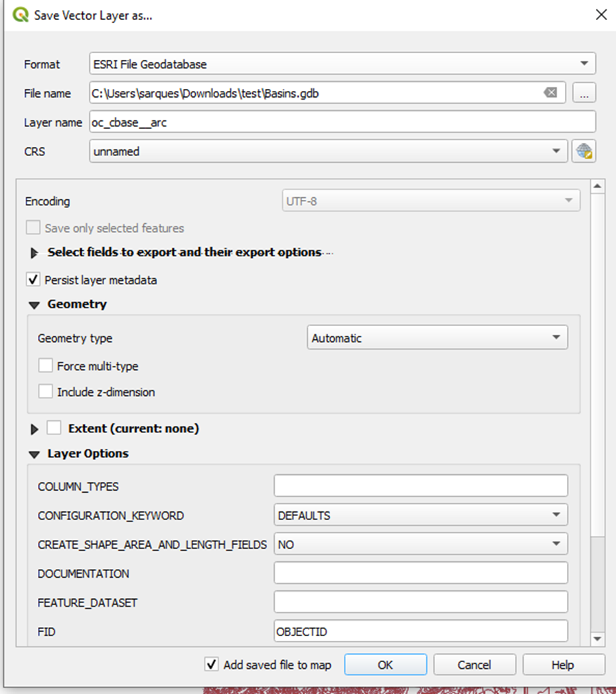Confirm export with the OK button

(x=386, y=664)
